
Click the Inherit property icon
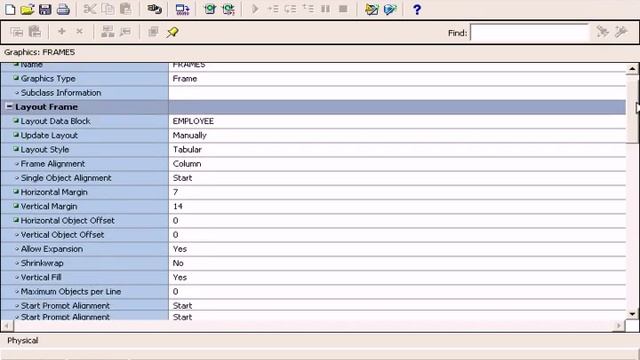coord(125,31)
